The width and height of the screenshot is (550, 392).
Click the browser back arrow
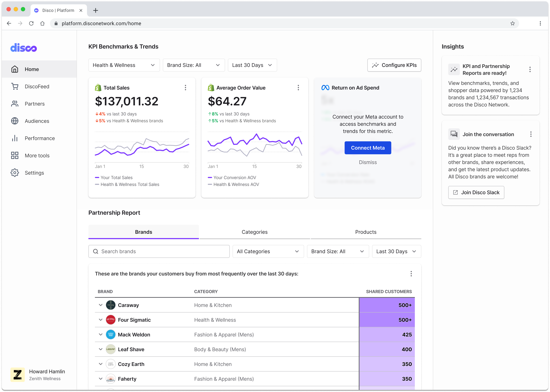click(9, 23)
